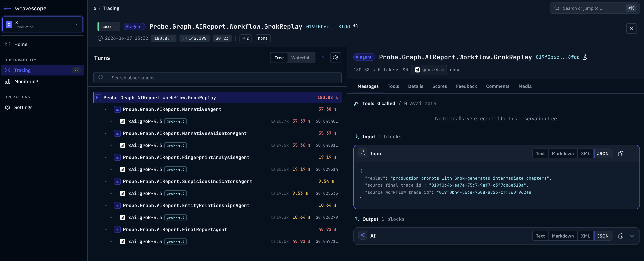Image resolution: width=644 pixels, height=261 pixels.
Task: Switch to the Tools tab
Action: click(x=393, y=86)
